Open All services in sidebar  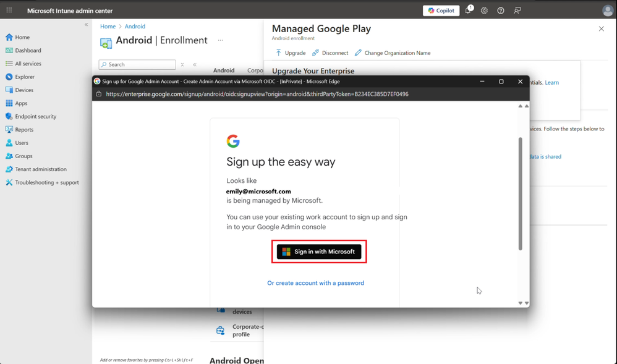tap(23, 64)
